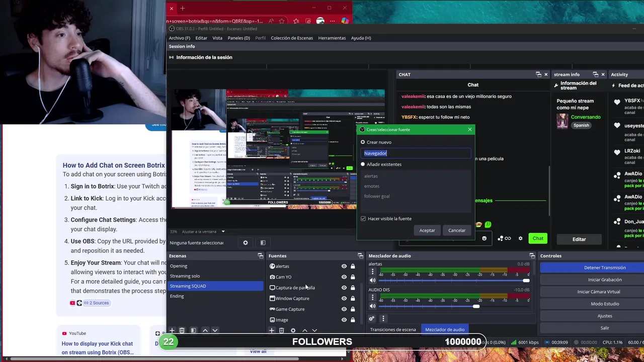644x362 pixels.
Task: Open the 'AUDIO DIS' audio options three-dot menu
Action: click(372, 297)
